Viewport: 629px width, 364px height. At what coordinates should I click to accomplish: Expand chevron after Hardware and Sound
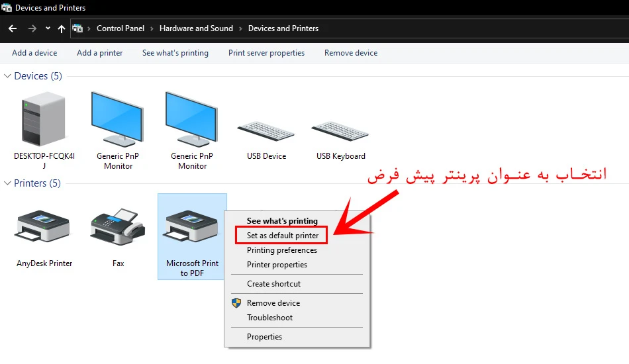pyautogui.click(x=241, y=28)
